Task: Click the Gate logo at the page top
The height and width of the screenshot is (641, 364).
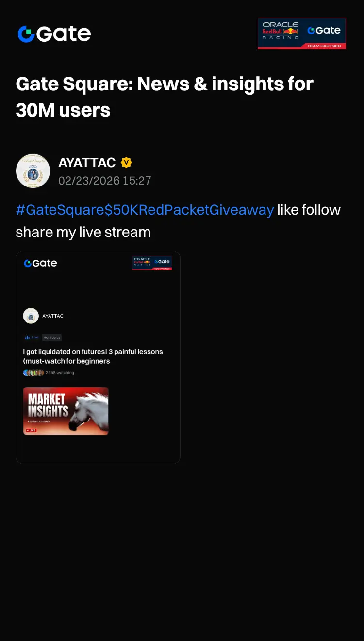Action: click(x=54, y=34)
